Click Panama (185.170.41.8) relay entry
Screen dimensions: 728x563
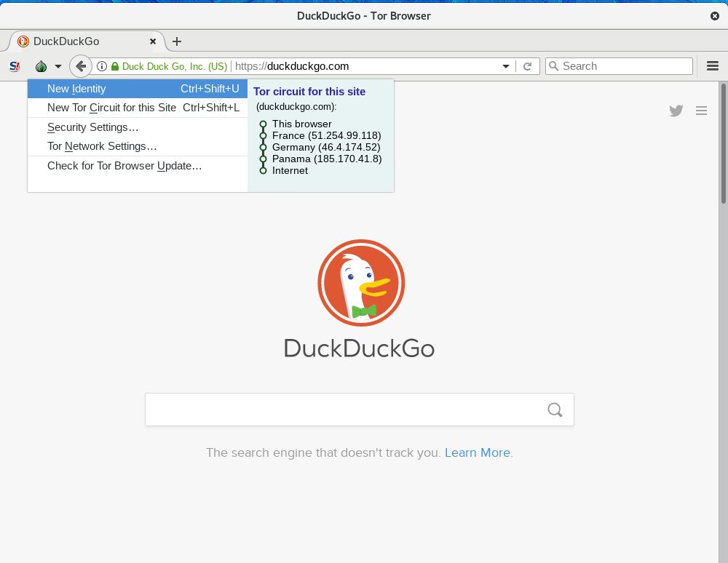tap(327, 159)
